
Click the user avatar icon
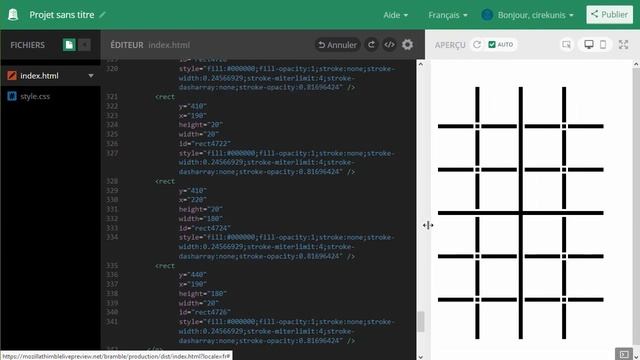tap(487, 15)
